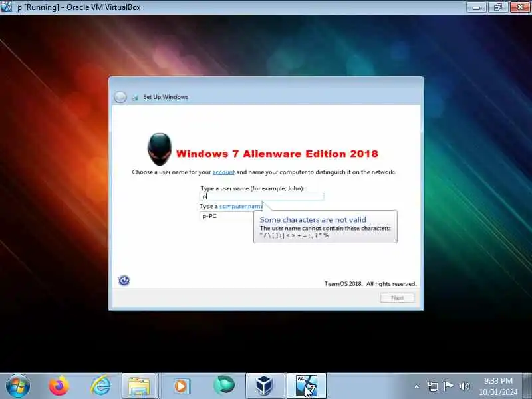Click the Set Up Windows title icon
532x399 pixels.
135,98
